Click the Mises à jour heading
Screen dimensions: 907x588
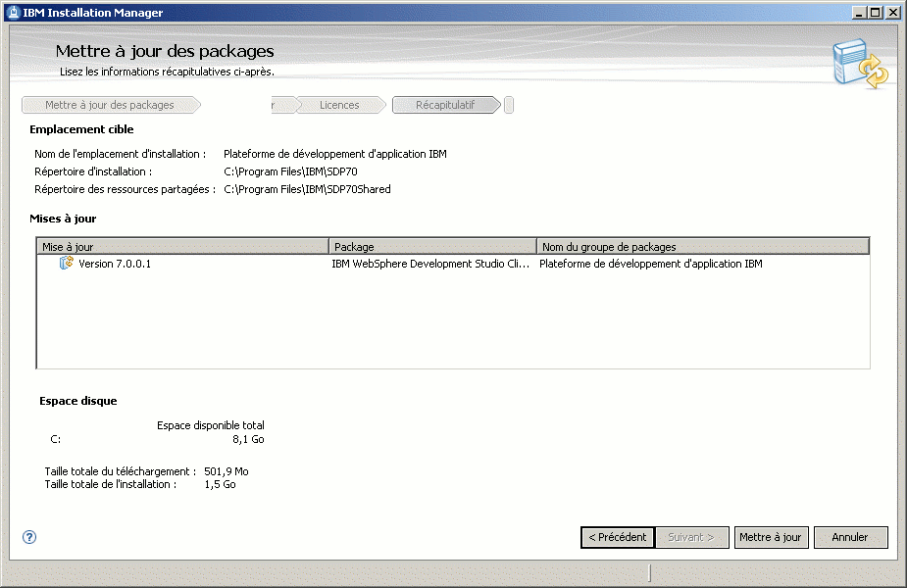point(63,219)
